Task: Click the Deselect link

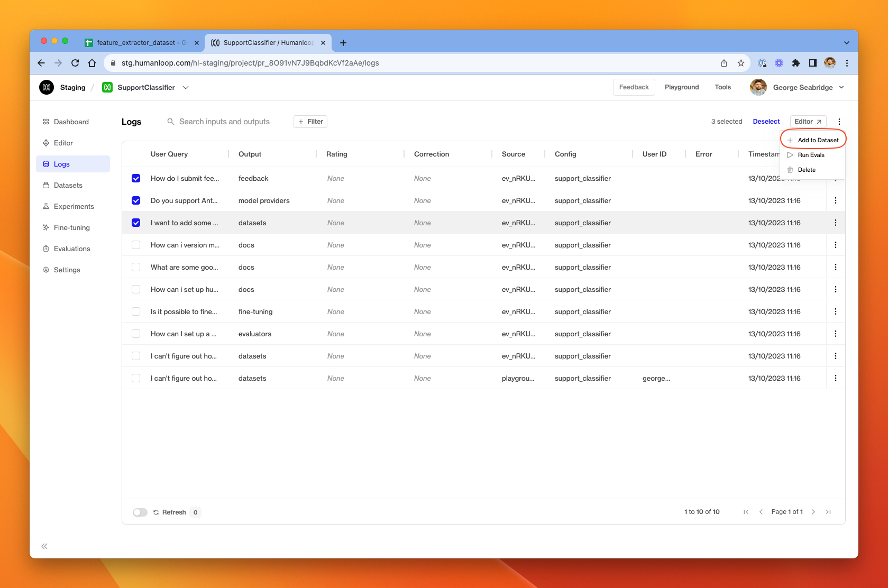Action: (x=766, y=121)
